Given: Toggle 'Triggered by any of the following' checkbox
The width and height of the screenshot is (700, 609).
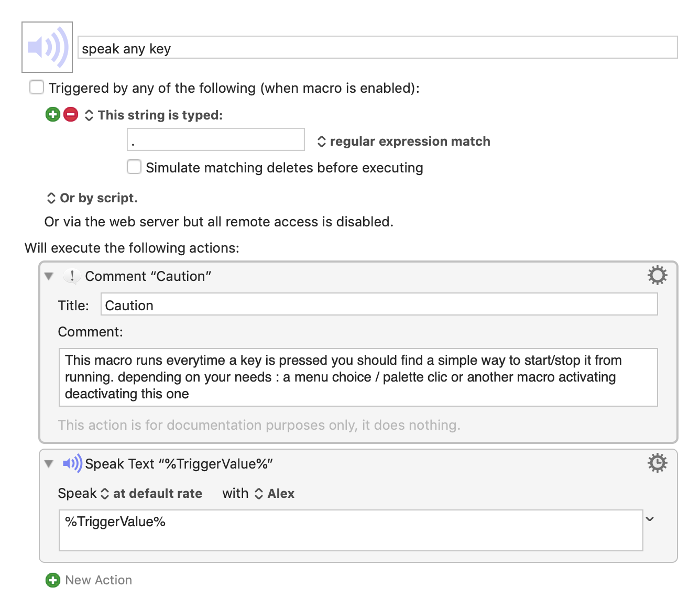Looking at the screenshot, I should 37,87.
